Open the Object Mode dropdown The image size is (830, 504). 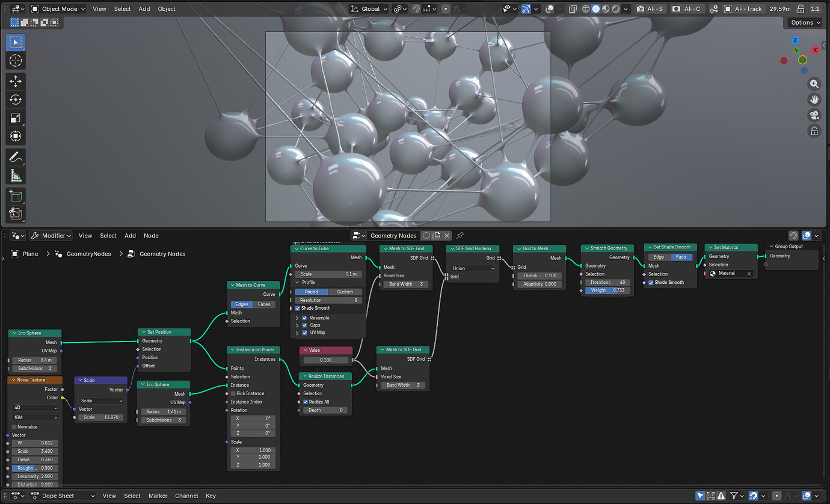pyautogui.click(x=58, y=9)
